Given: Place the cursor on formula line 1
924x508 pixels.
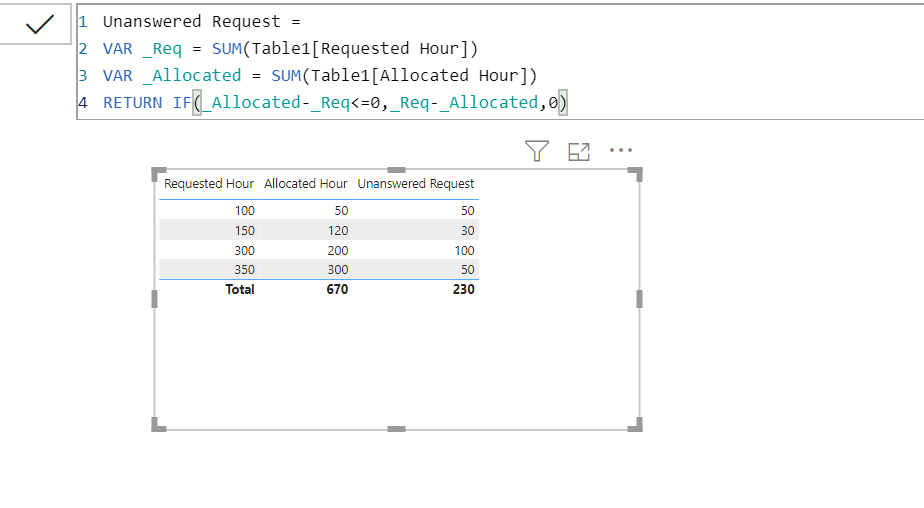Looking at the screenshot, I should pos(202,22).
